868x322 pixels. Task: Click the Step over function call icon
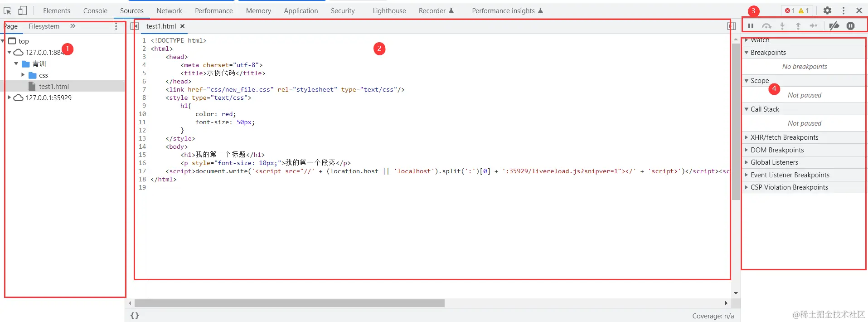click(x=766, y=26)
